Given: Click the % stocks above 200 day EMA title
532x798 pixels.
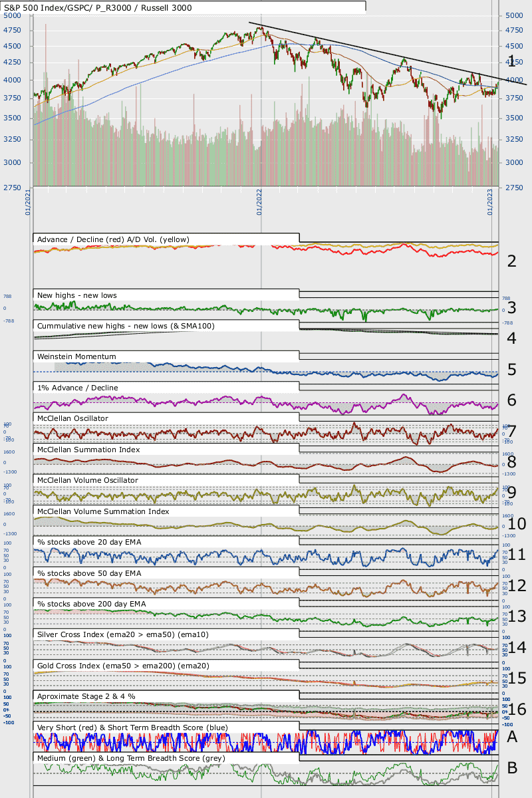Looking at the screenshot, I should 91,604.
